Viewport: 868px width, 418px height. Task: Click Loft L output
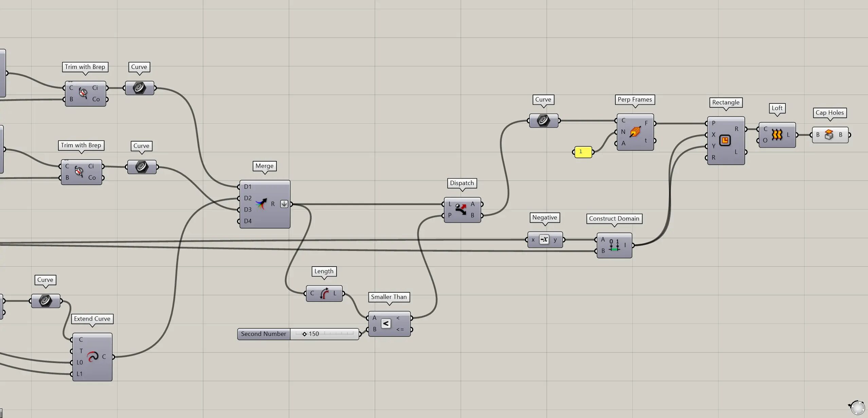tap(788, 135)
